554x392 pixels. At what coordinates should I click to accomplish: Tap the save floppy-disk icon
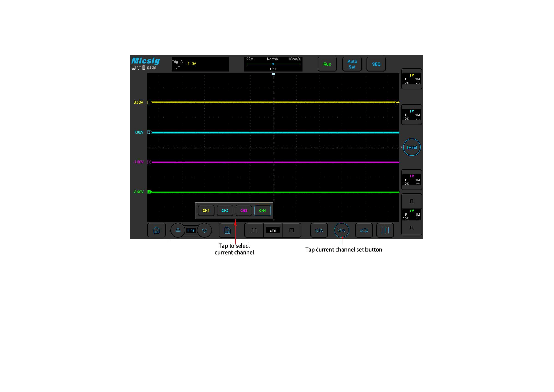(x=227, y=230)
